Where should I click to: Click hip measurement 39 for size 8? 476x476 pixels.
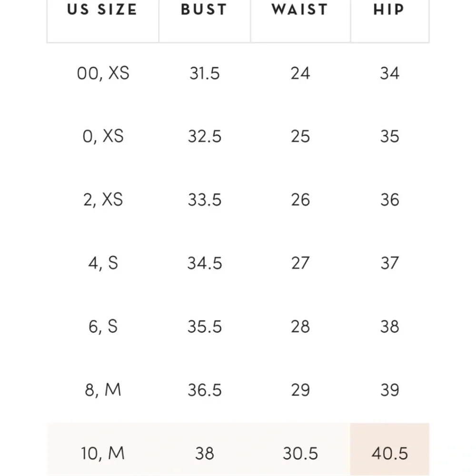coord(389,390)
